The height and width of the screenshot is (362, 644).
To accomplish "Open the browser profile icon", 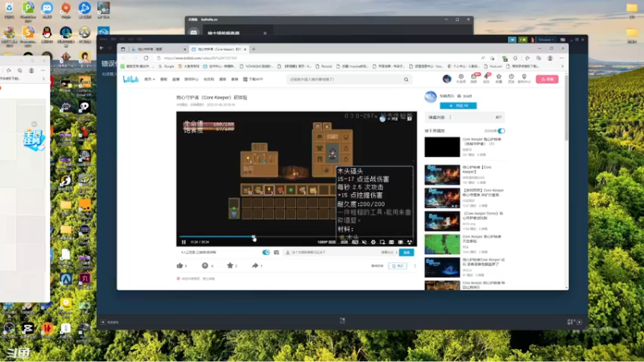I will click(x=550, y=58).
